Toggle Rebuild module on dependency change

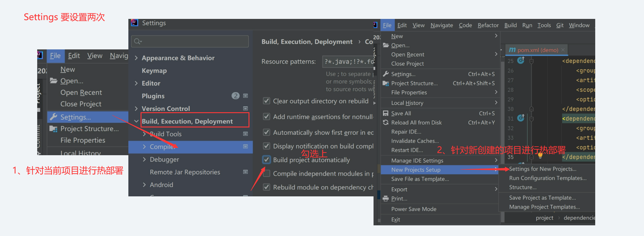pyautogui.click(x=267, y=187)
